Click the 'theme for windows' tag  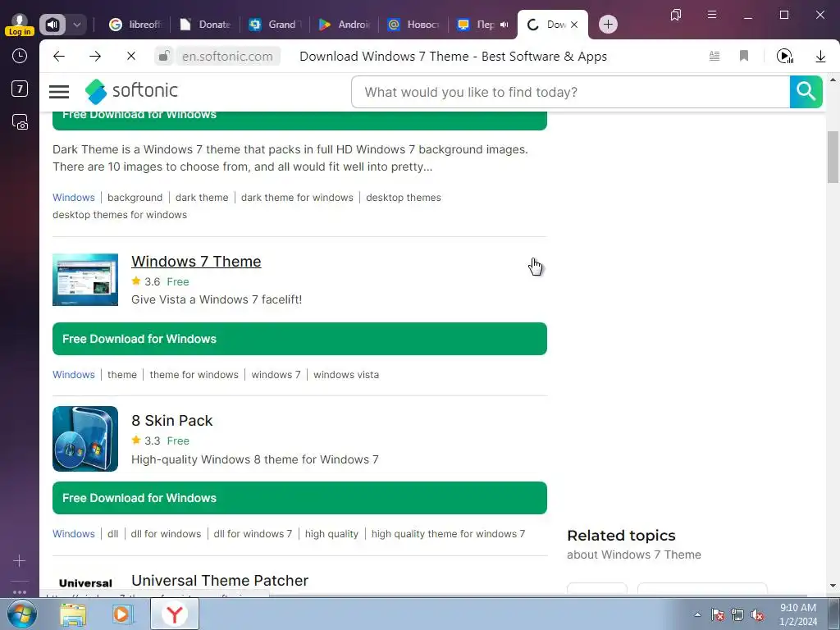point(194,374)
